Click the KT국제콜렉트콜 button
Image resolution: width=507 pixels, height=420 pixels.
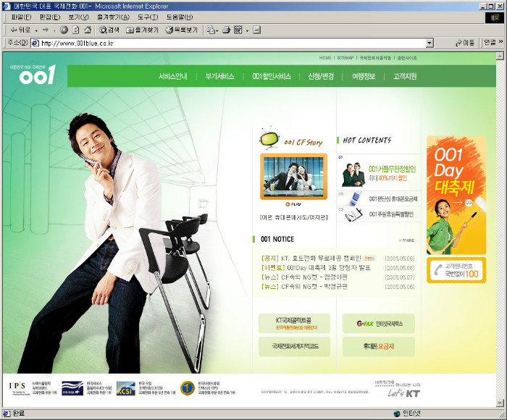(x=294, y=323)
